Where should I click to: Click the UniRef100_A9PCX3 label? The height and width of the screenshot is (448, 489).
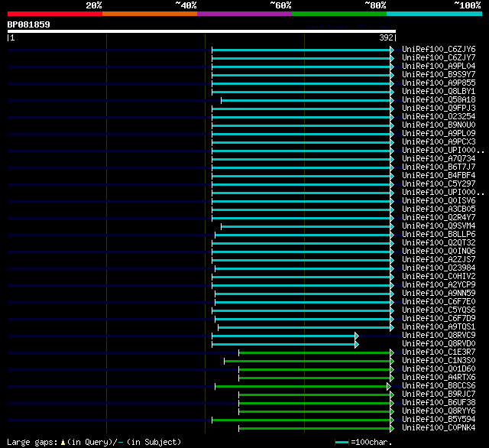point(439,142)
